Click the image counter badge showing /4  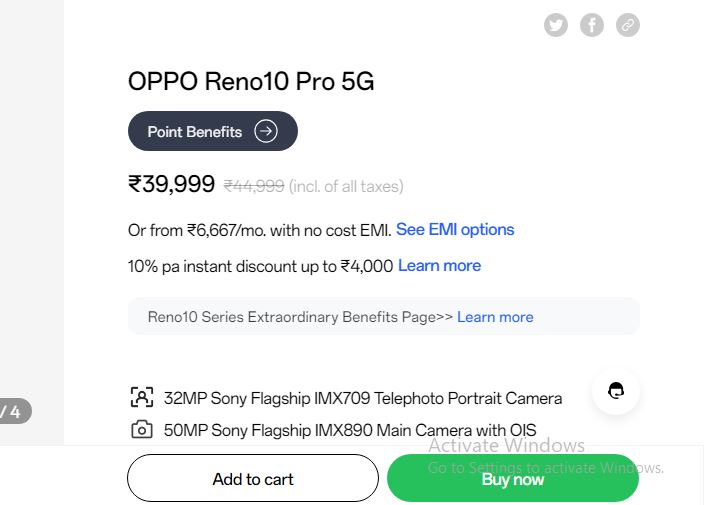coord(13,411)
